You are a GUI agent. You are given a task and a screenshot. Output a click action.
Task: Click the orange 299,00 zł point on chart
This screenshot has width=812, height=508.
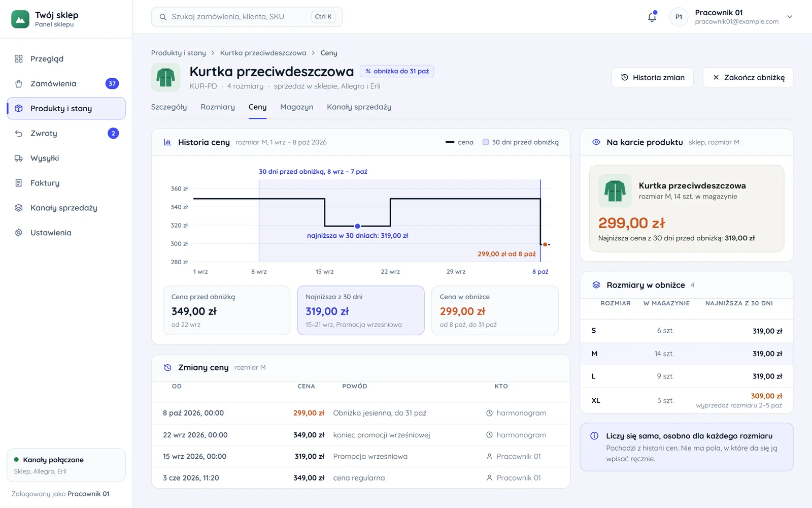(545, 244)
